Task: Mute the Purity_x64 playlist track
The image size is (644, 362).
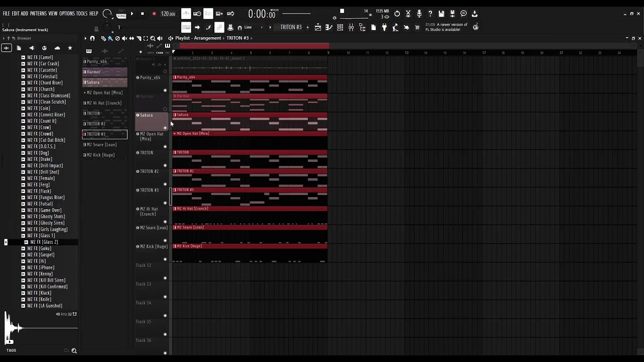Action: pyautogui.click(x=165, y=90)
